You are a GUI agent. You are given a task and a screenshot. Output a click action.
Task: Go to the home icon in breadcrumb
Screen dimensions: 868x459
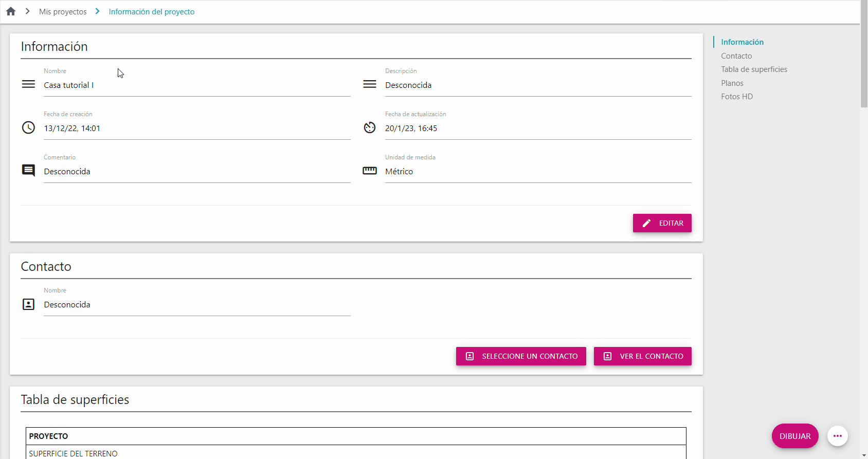(11, 11)
